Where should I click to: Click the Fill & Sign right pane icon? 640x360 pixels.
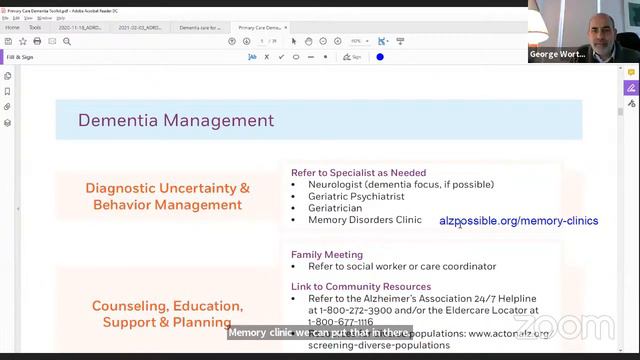point(631,88)
